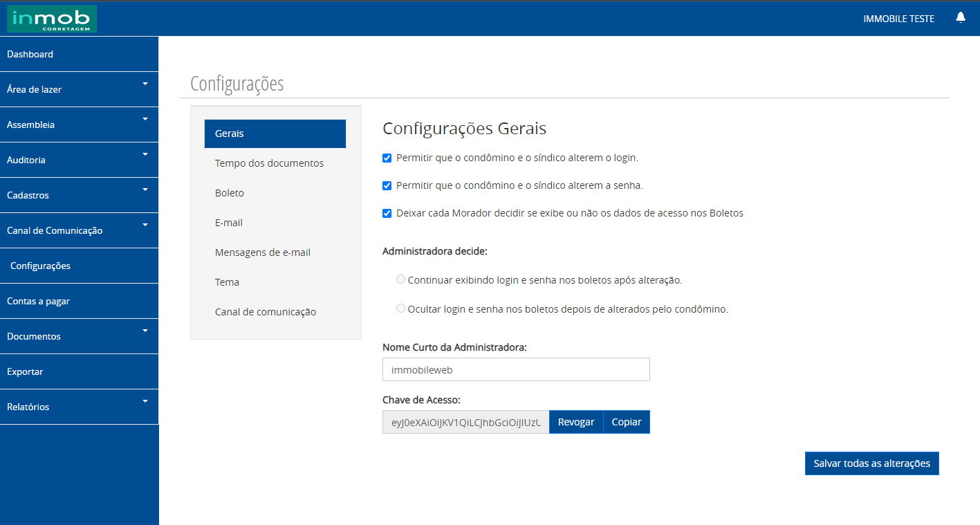Click the Revogar access key button
The width and height of the screenshot is (980, 525).
click(576, 422)
